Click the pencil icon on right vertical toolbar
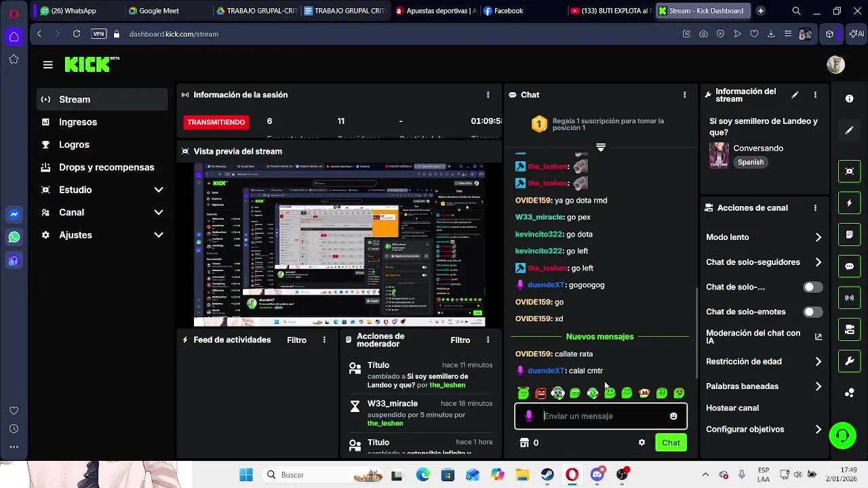The height and width of the screenshot is (488, 868). pyautogui.click(x=850, y=130)
